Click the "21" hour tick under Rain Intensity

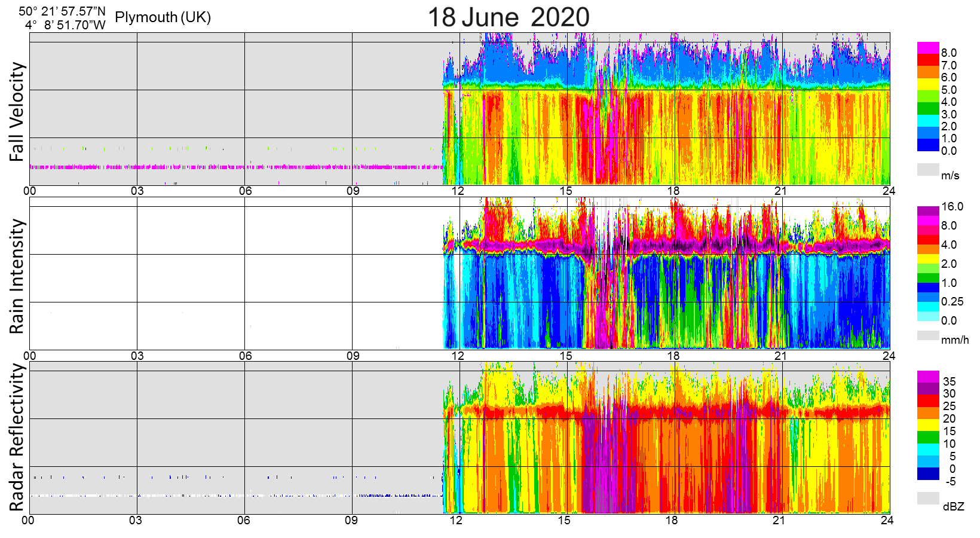coord(780,356)
